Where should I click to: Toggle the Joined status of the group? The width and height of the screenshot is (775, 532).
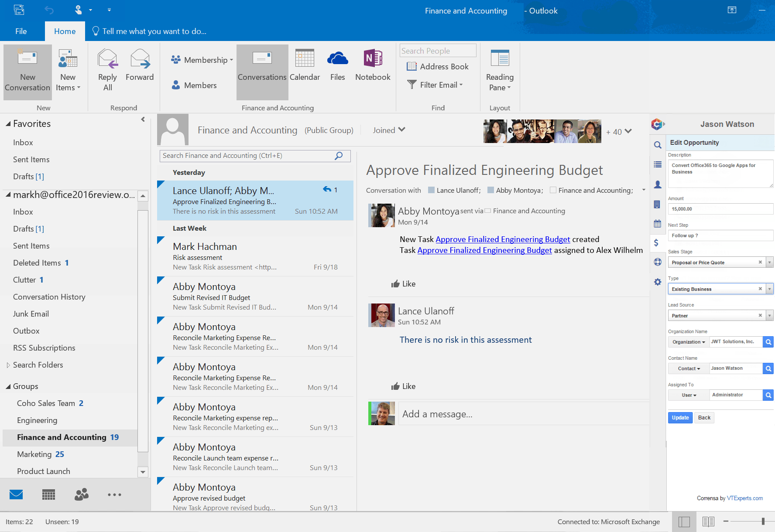click(x=388, y=130)
